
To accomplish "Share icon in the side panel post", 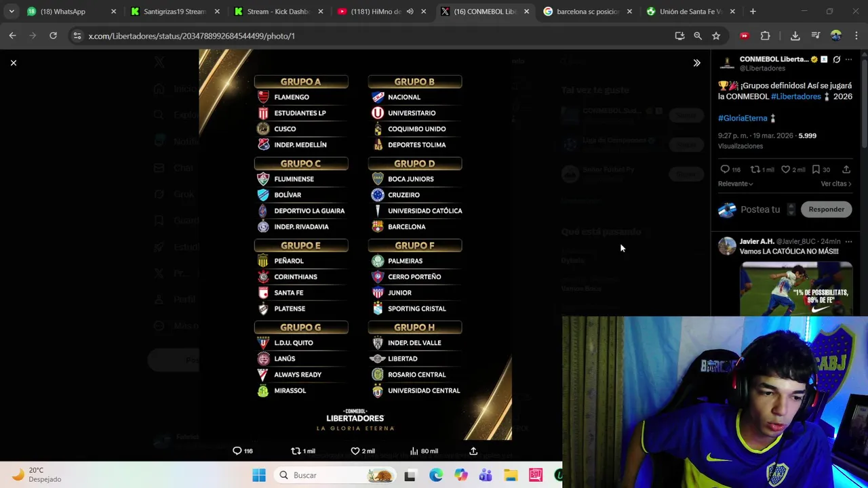I will (x=846, y=169).
